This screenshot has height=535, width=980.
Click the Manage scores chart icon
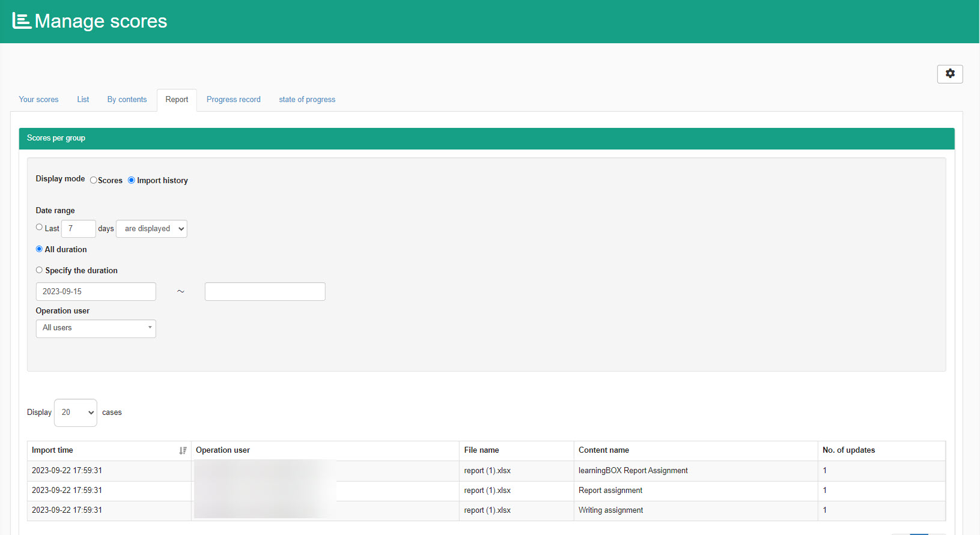pyautogui.click(x=22, y=21)
